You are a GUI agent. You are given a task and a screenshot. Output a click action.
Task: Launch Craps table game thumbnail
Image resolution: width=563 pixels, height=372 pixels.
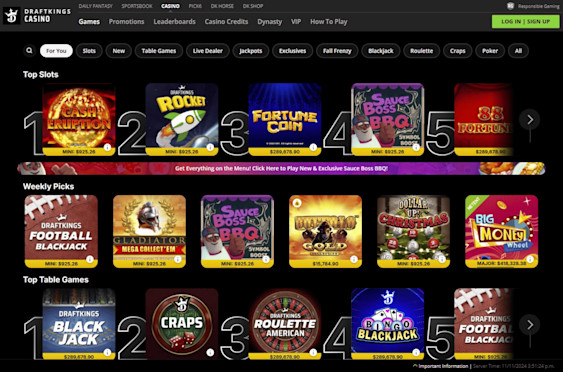click(x=182, y=324)
